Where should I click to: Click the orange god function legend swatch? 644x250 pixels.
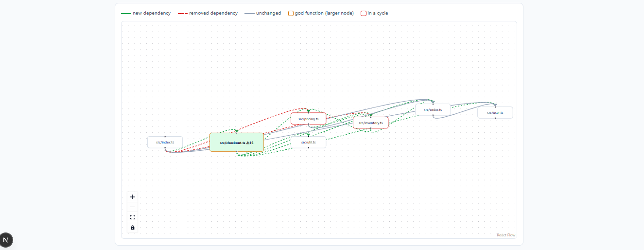[x=291, y=13]
